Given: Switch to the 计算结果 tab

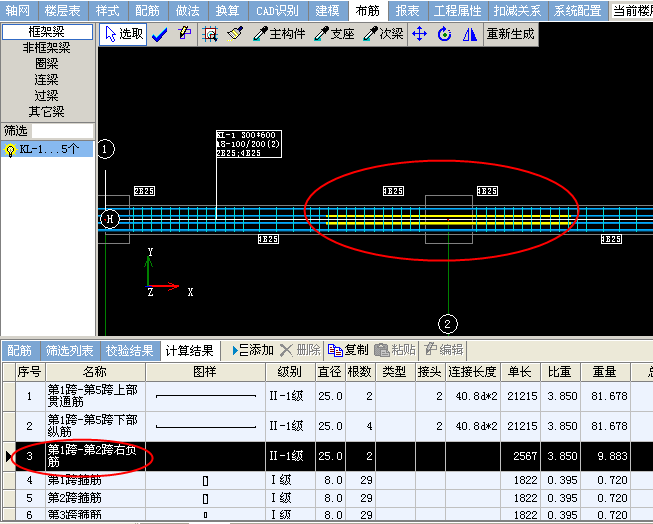Looking at the screenshot, I should tap(189, 350).
